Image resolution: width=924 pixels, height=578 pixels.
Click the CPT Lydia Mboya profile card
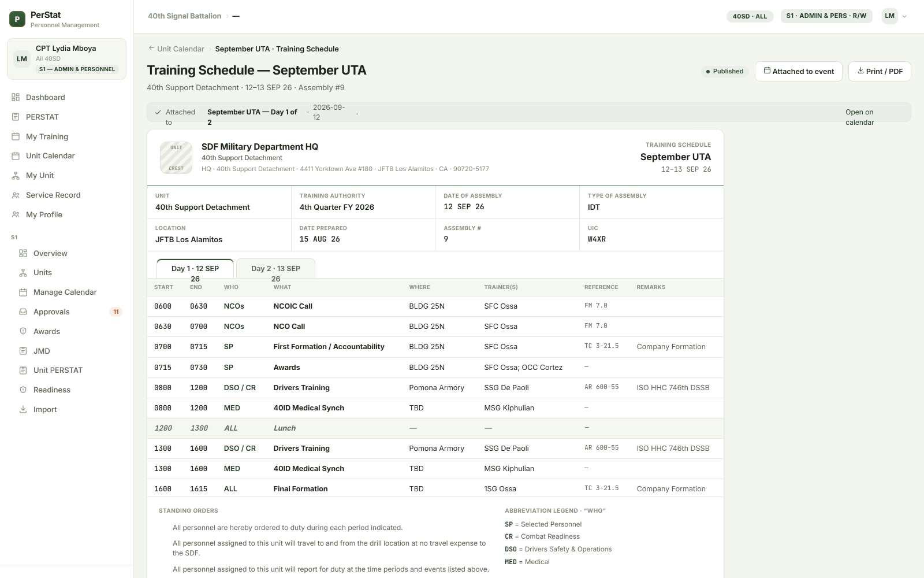pyautogui.click(x=66, y=59)
